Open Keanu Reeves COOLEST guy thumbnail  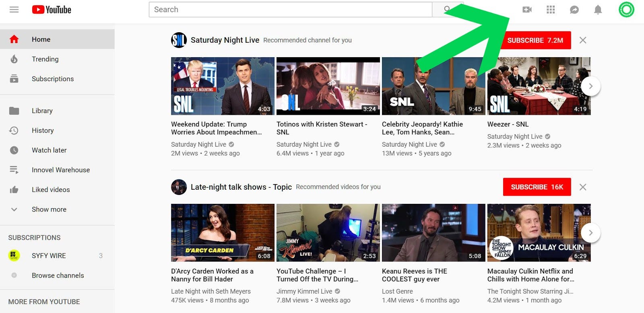point(433,233)
